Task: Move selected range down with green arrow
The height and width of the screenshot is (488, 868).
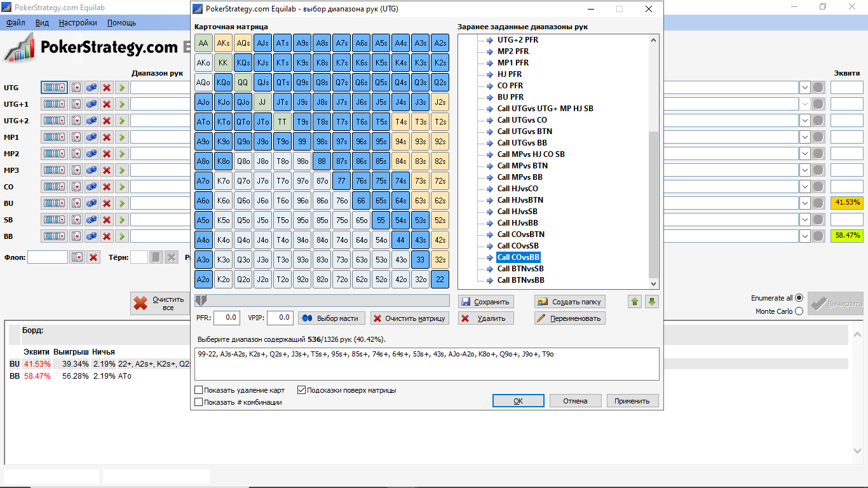Action: 651,301
